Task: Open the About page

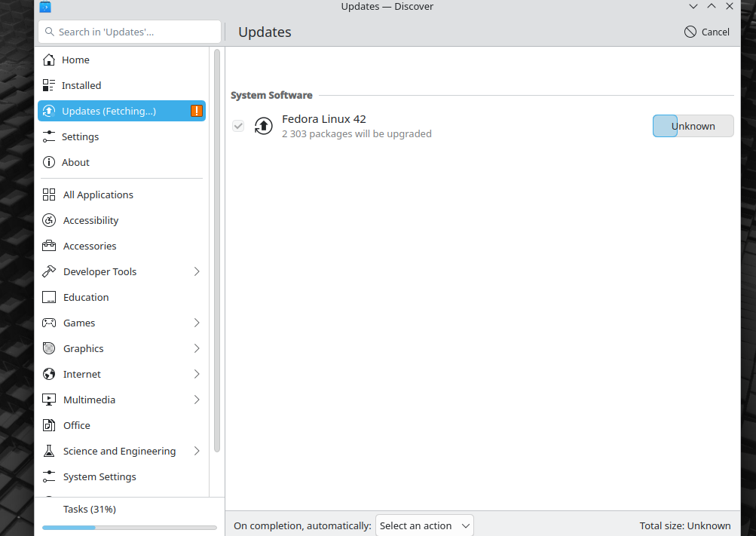Action: [121, 162]
